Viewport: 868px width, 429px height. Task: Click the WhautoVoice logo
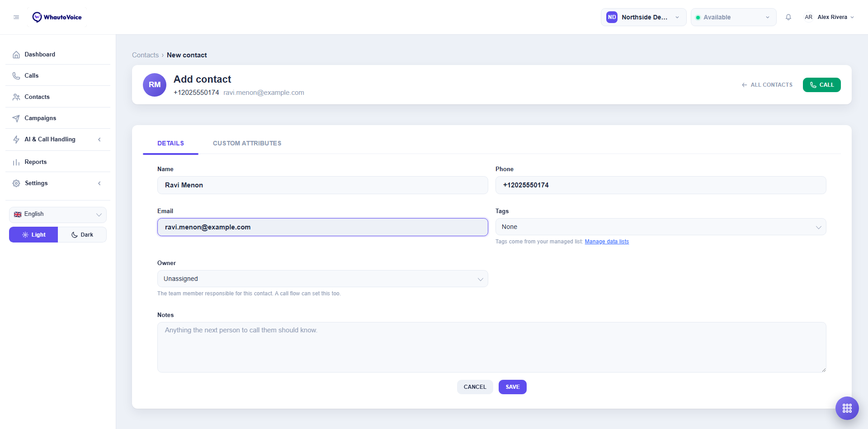click(x=57, y=17)
